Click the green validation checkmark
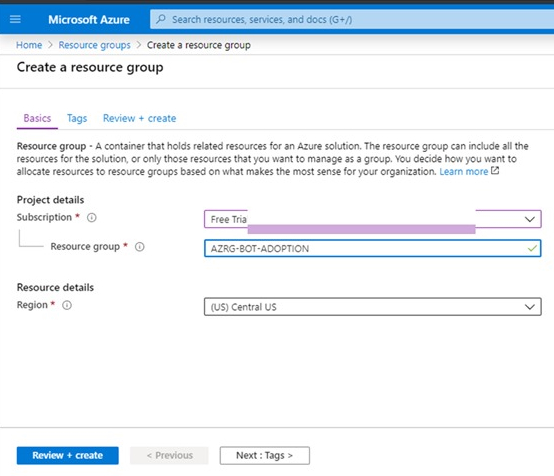 point(532,248)
